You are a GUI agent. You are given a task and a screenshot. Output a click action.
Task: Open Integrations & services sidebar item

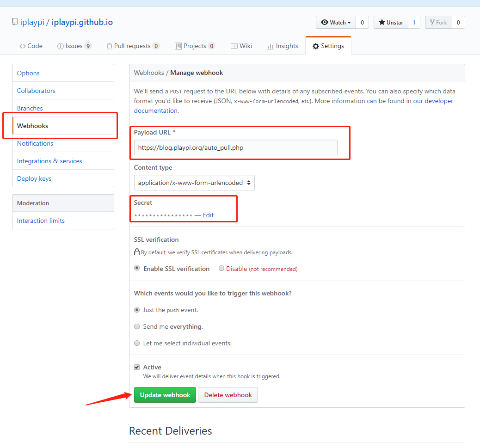(63, 161)
